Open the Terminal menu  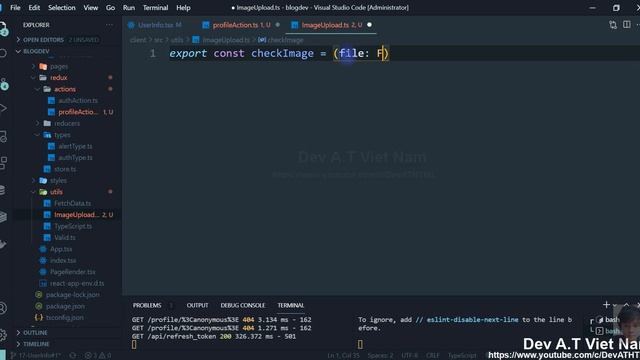155,7
